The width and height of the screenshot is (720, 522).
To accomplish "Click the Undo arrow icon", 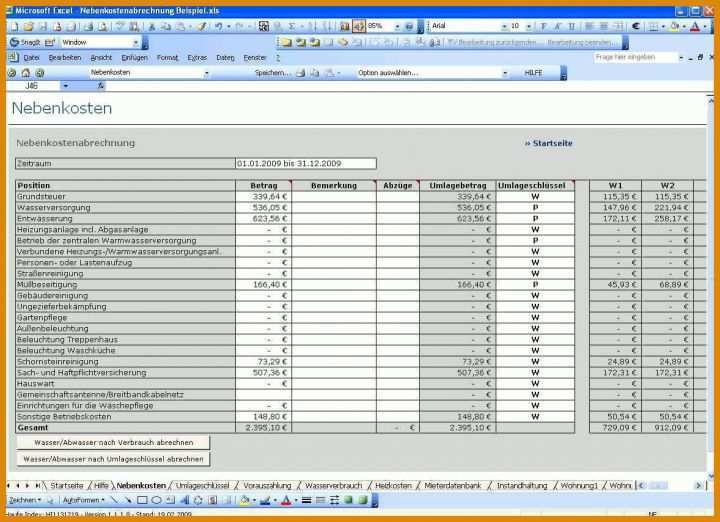I will (x=219, y=27).
